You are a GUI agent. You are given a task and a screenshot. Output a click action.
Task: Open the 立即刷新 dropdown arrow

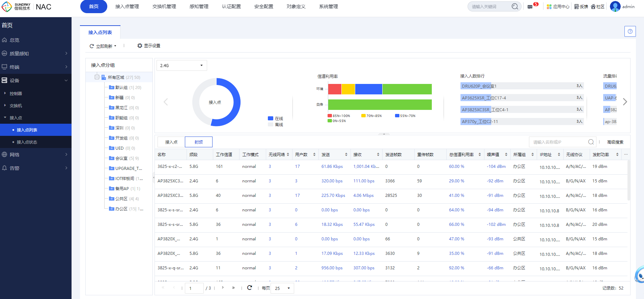coord(115,46)
